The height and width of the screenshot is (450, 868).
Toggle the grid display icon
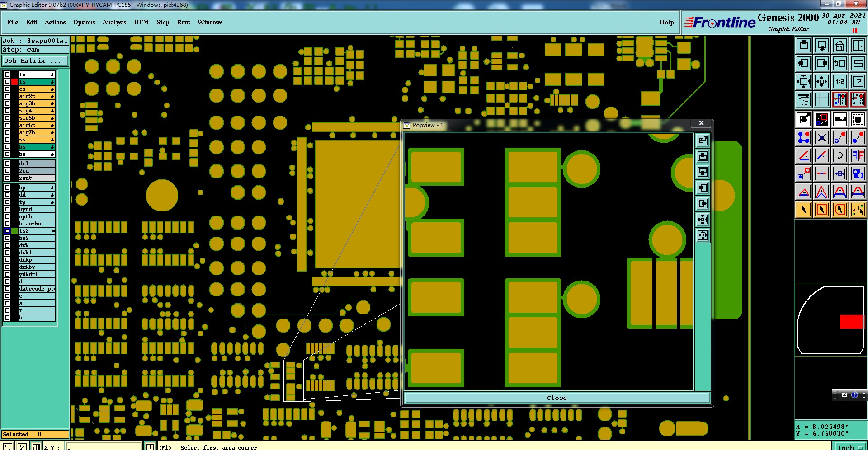[822, 99]
